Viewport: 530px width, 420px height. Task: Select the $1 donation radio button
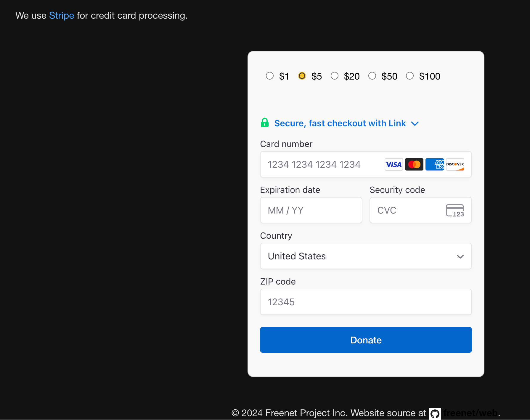click(x=270, y=76)
